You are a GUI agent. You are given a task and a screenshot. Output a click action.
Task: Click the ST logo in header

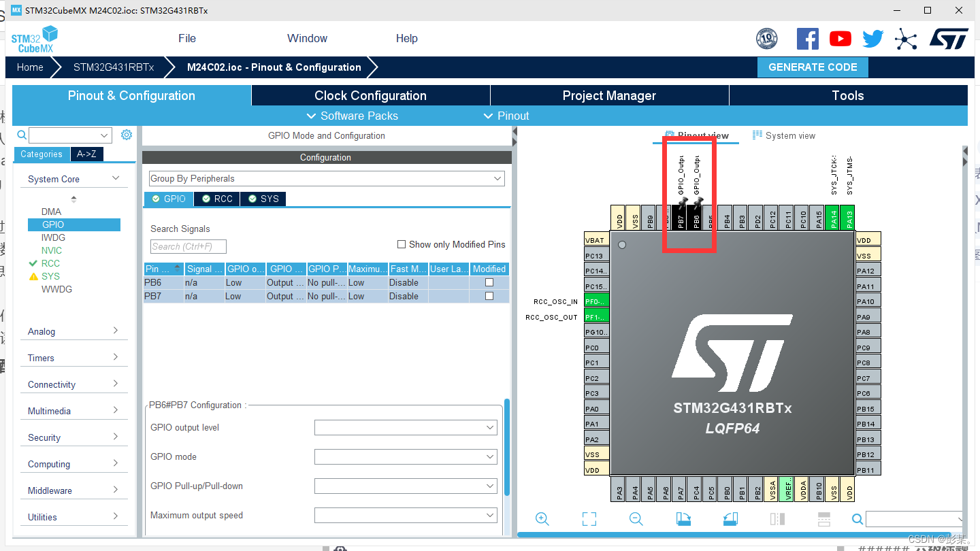(949, 39)
